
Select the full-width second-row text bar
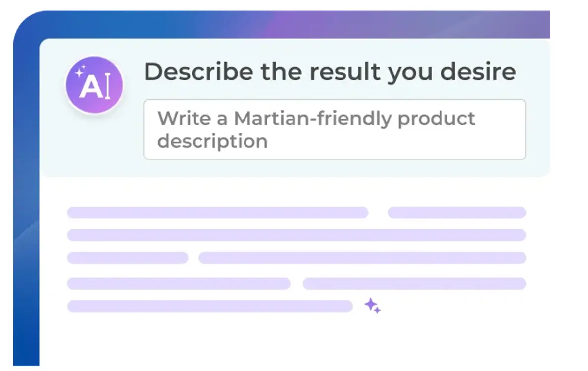click(296, 235)
